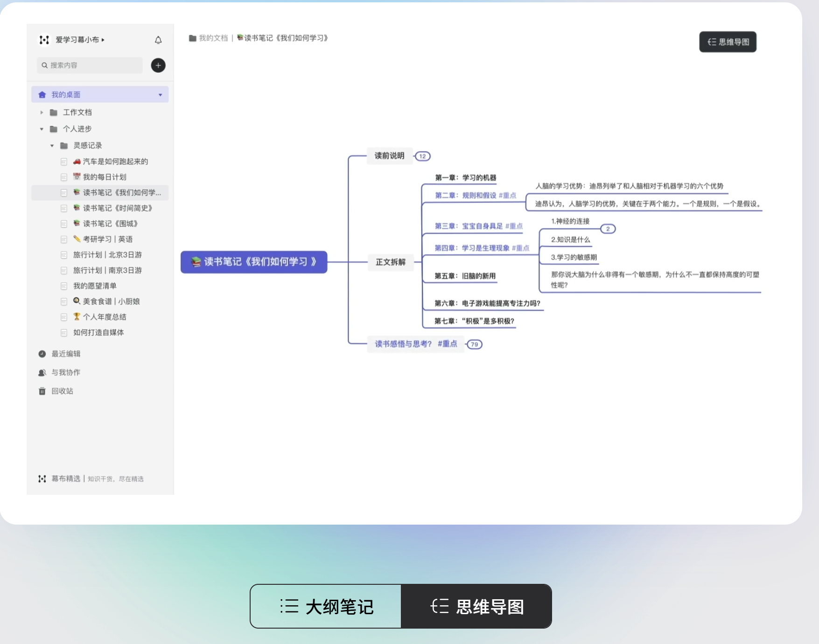Select node 第五章：旧脑的新用

pos(465,276)
